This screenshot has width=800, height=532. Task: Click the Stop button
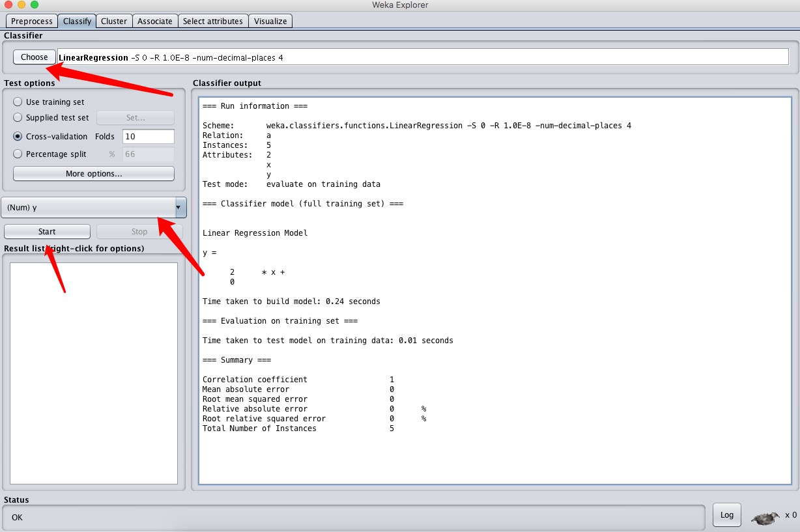click(139, 232)
